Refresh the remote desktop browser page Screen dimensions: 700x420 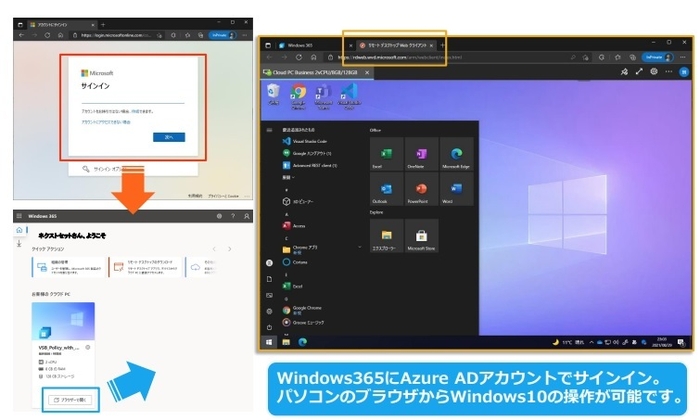pyautogui.click(x=299, y=57)
